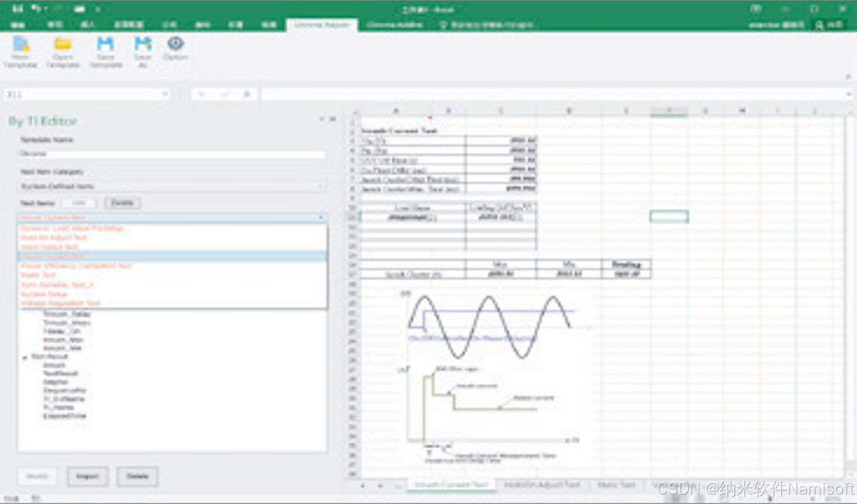Click the Import button at pane bottom
The image size is (857, 504).
87,476
